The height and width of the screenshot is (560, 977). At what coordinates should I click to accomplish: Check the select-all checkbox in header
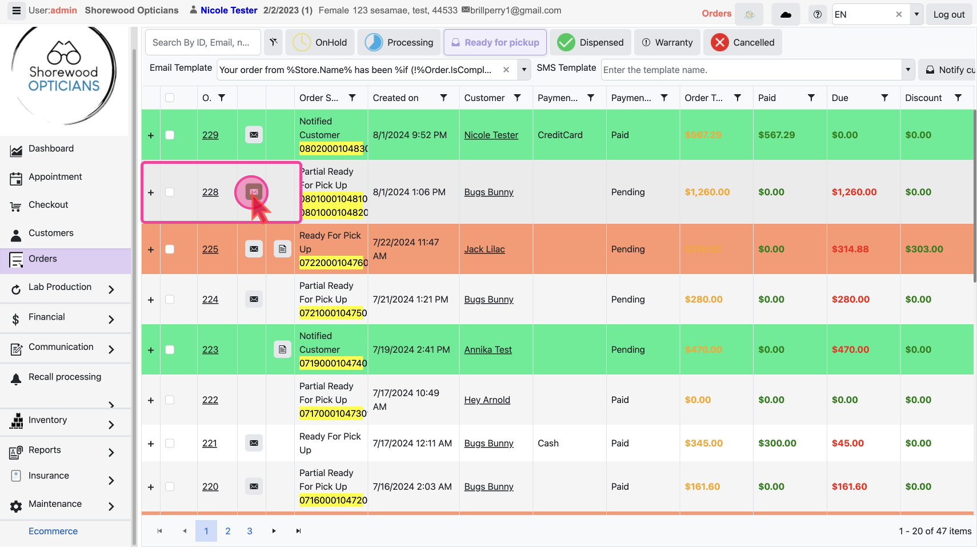click(170, 98)
